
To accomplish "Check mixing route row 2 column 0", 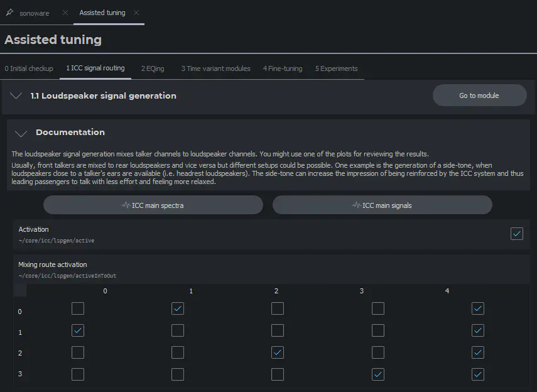I will click(78, 352).
